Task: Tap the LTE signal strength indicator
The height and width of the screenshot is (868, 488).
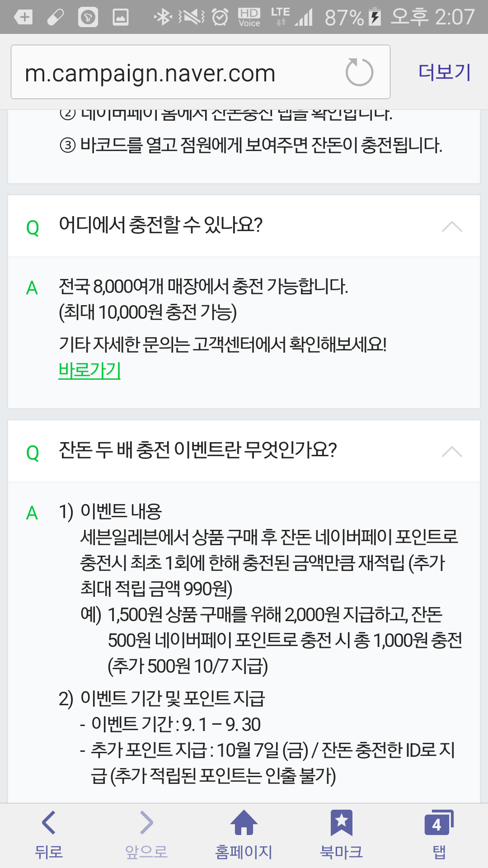Action: click(304, 17)
